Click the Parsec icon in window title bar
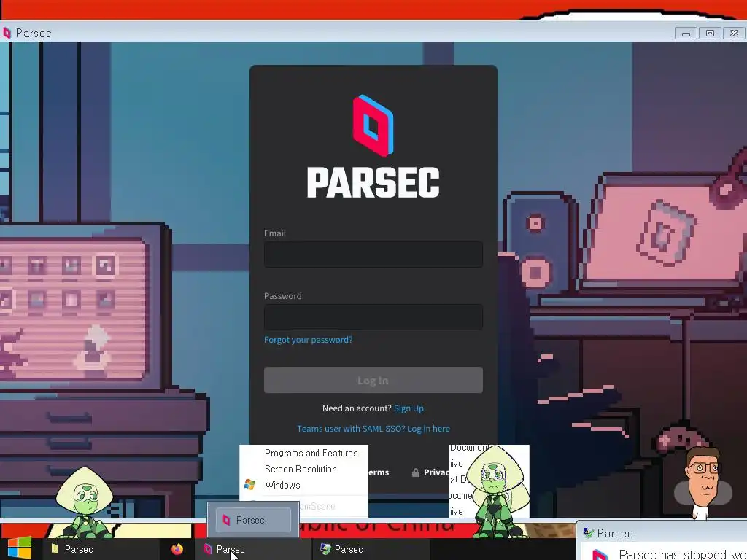This screenshot has height=560, width=747. [7, 33]
